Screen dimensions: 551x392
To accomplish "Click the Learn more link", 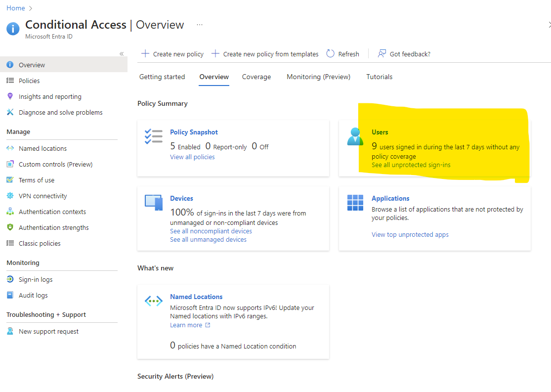I will click(x=186, y=325).
